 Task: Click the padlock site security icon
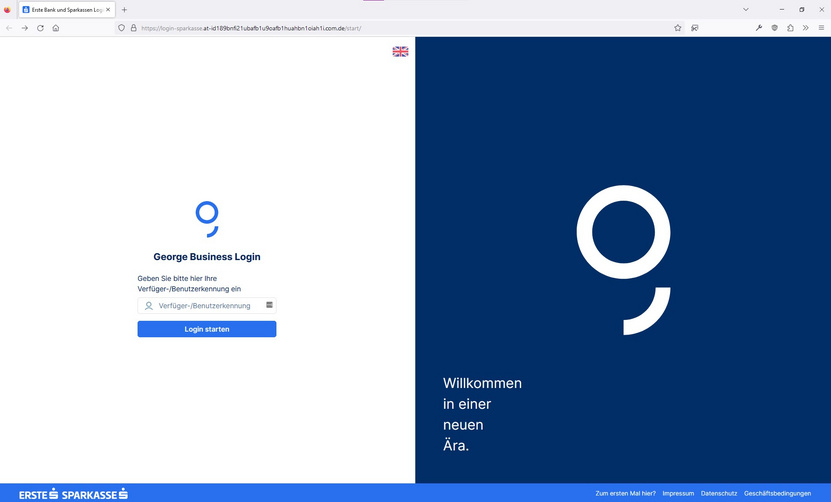[134, 28]
